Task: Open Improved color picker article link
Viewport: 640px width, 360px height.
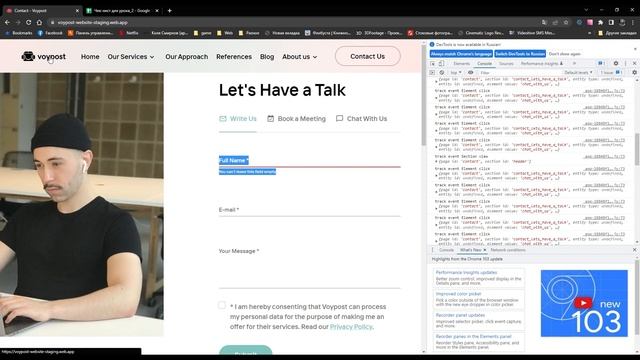Action: click(458, 294)
